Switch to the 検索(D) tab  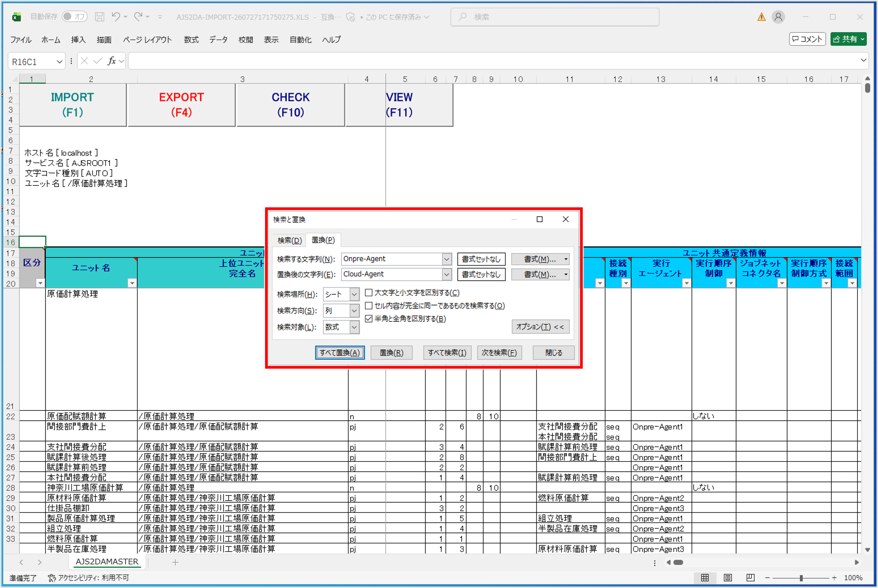coord(289,240)
